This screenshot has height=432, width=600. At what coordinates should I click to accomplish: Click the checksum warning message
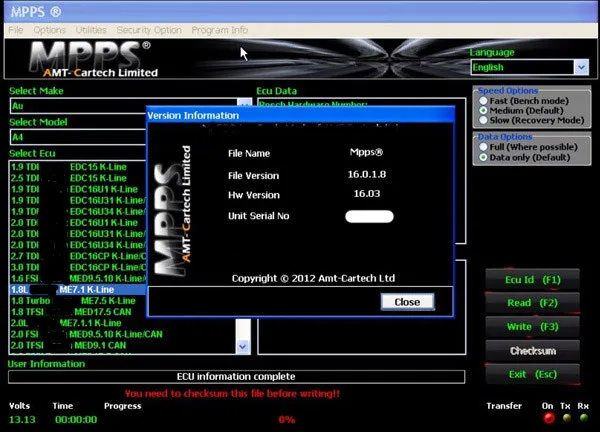pyautogui.click(x=232, y=394)
